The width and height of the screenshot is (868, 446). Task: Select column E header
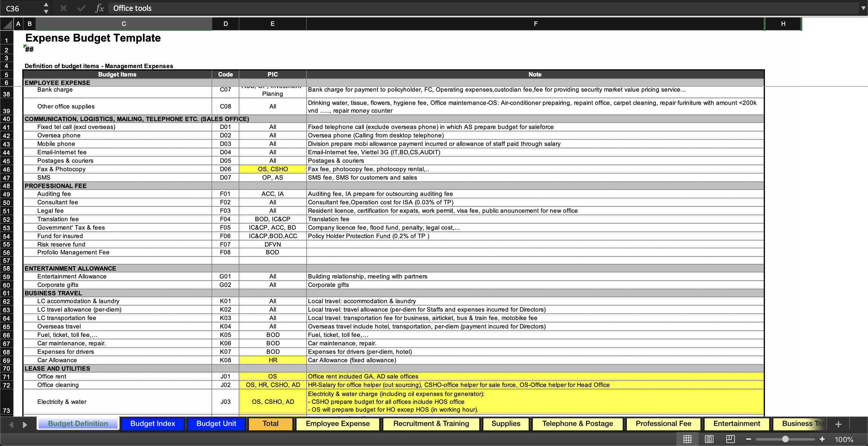pos(272,24)
